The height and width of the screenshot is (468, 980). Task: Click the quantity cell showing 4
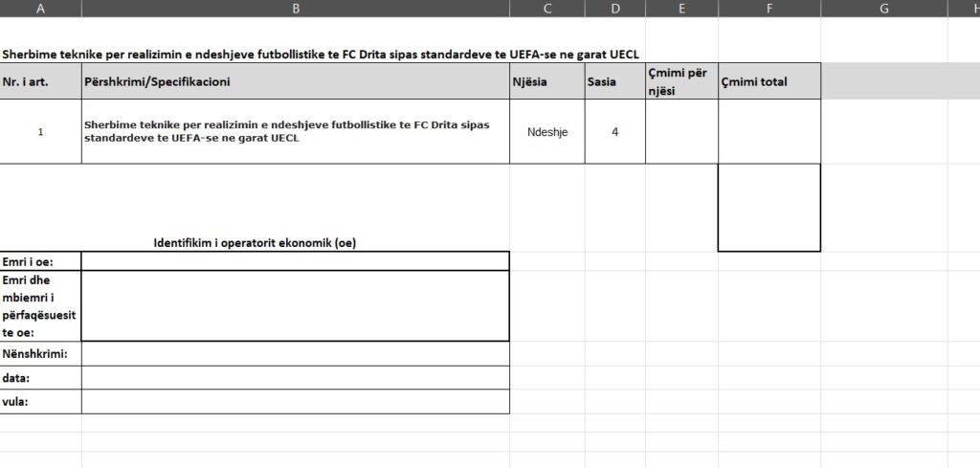pos(614,132)
